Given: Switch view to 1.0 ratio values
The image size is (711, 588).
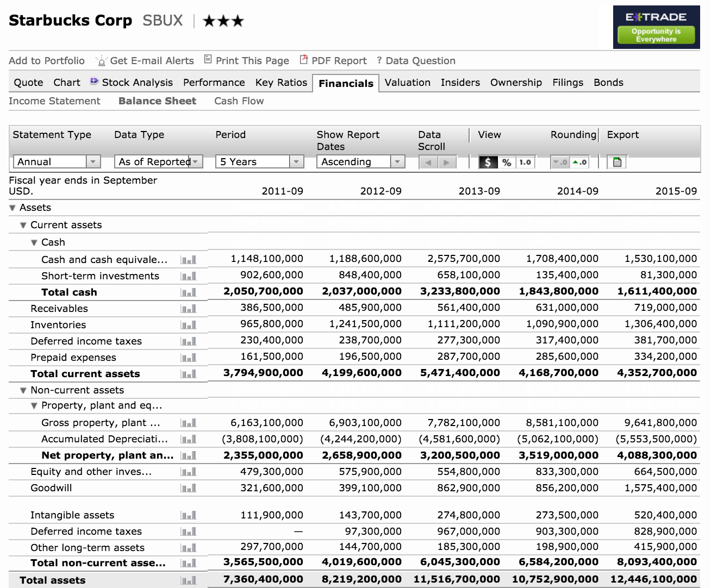Looking at the screenshot, I should pyautogui.click(x=525, y=162).
